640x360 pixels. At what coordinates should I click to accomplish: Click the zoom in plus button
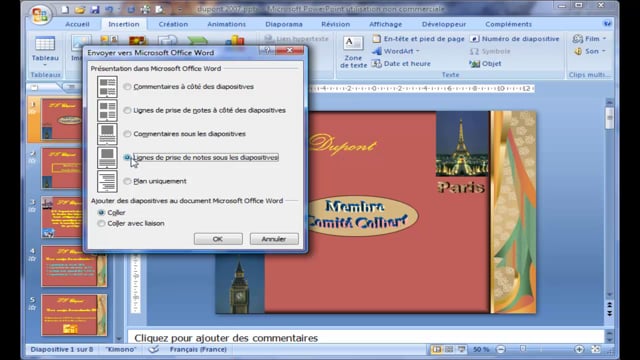[x=579, y=349]
